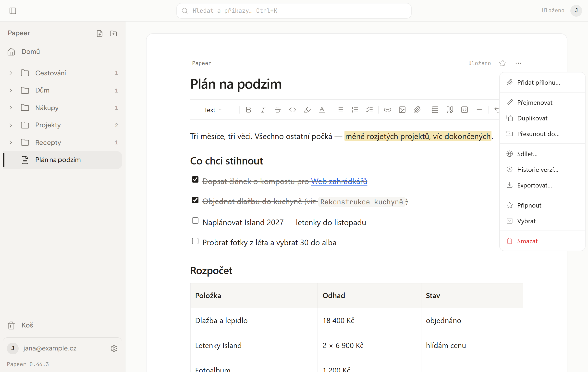Expand the Nákupy folder chevron
This screenshot has height=372, width=588.
[x=11, y=108]
